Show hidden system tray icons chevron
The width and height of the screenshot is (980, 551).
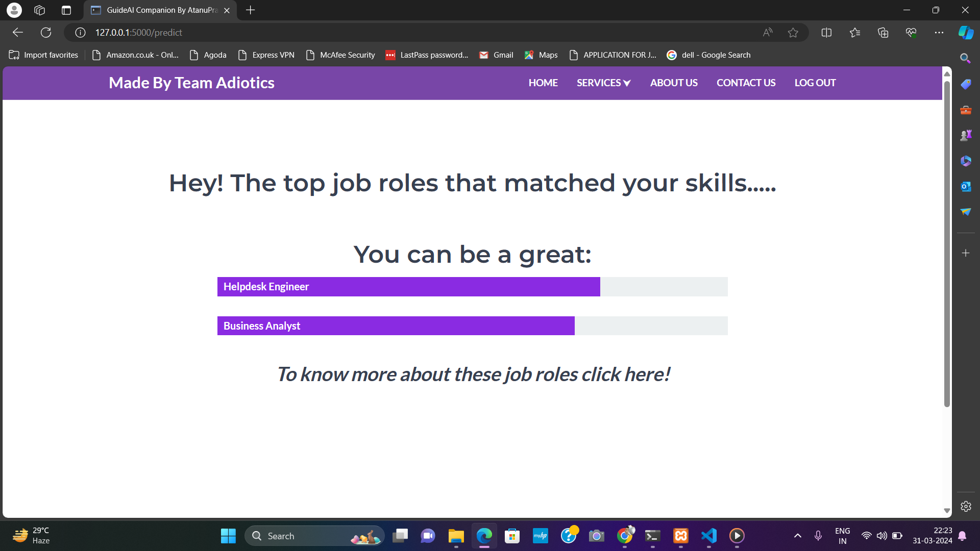click(x=797, y=536)
